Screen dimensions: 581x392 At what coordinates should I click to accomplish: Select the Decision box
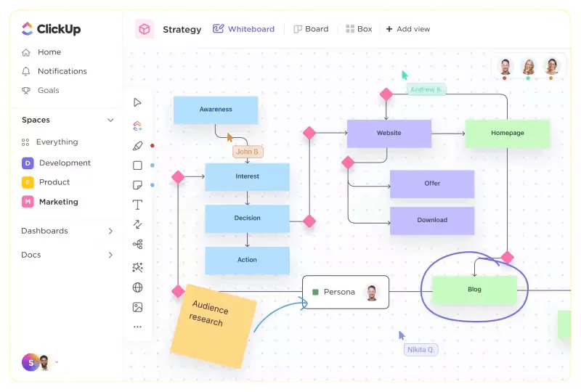[247, 219]
